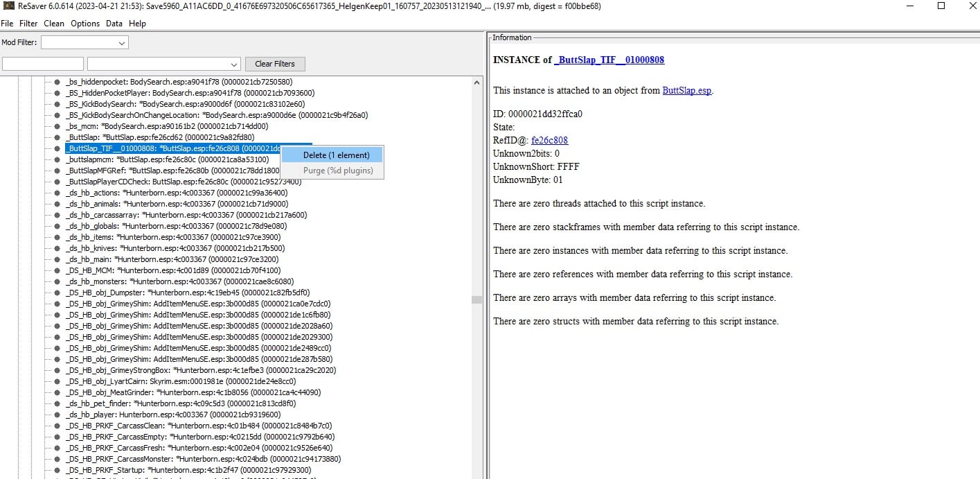Choose Delete (1 element) from context menu

point(332,155)
